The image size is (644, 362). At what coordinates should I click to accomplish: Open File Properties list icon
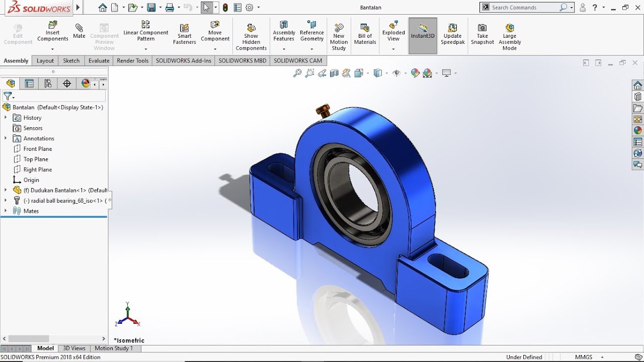click(237, 8)
